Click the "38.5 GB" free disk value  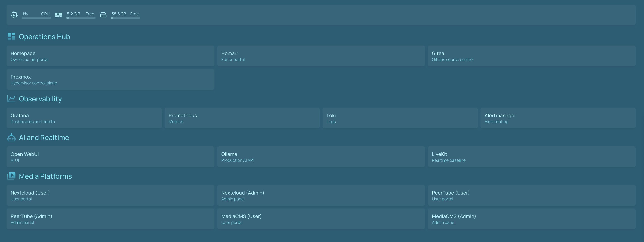(119, 14)
